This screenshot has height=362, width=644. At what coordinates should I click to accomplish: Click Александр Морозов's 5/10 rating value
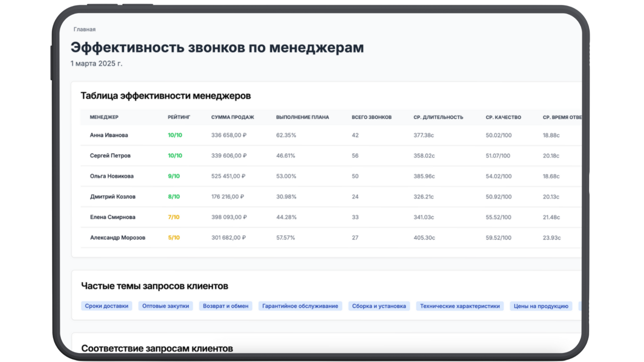click(x=174, y=238)
